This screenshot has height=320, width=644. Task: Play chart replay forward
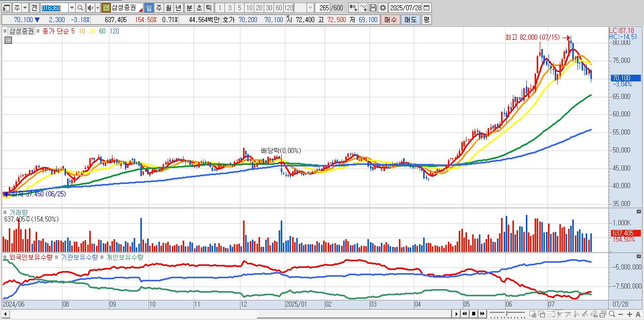pyautogui.click(x=457, y=314)
